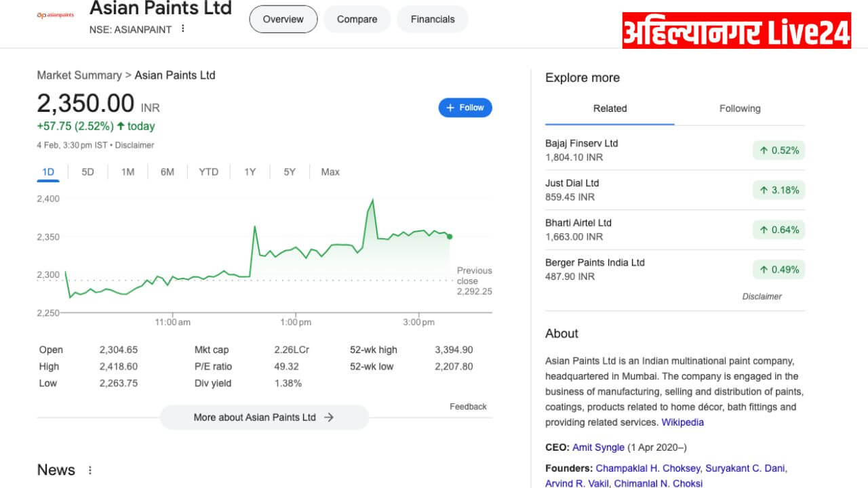This screenshot has width=868, height=488.
Task: Open the three-dot menu beside NSE: ASIANPAINT
Action: click(x=182, y=28)
